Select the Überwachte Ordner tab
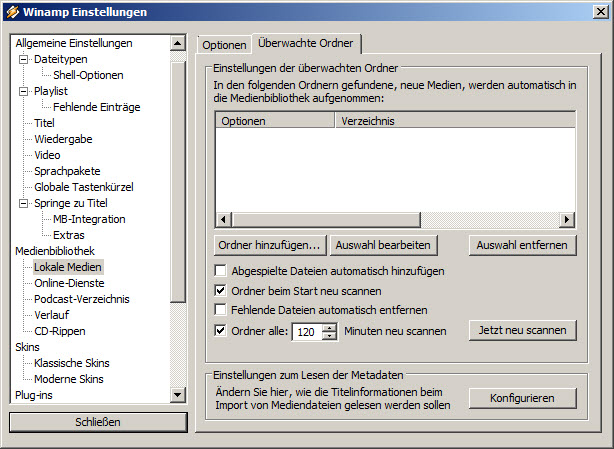 pos(305,43)
